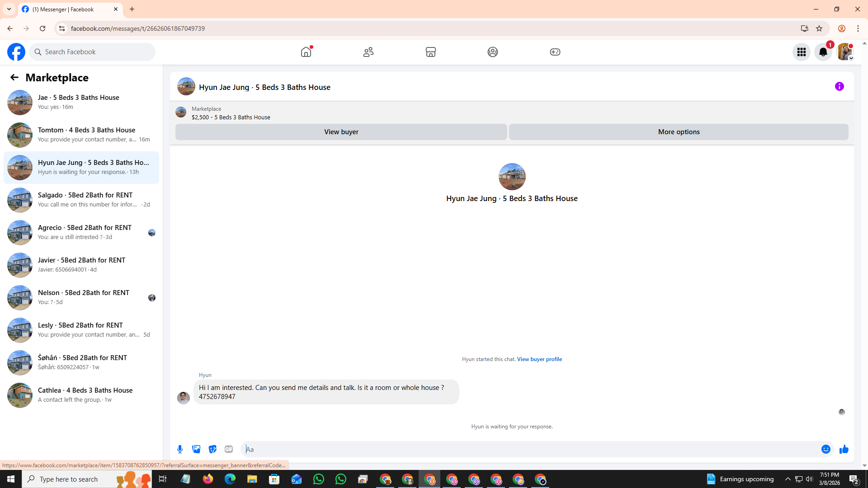Open the GIF picker icon
This screenshot has width=868, height=488.
click(229, 449)
